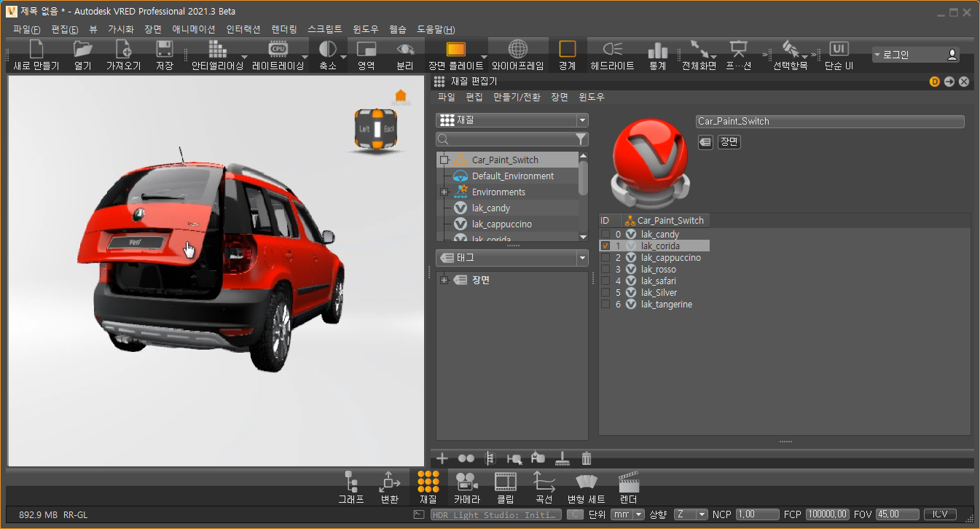Click the delete trash icon in material editor
This screenshot has width=980, height=529.
(x=587, y=458)
